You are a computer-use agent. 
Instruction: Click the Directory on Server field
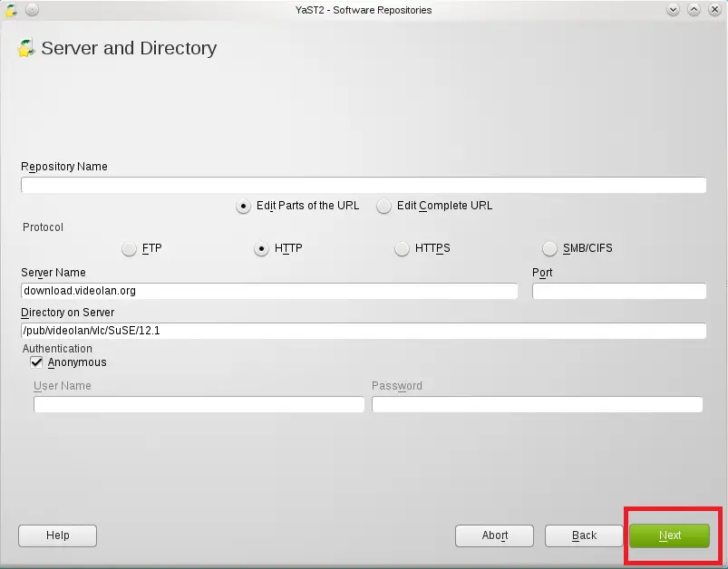pyautogui.click(x=364, y=331)
